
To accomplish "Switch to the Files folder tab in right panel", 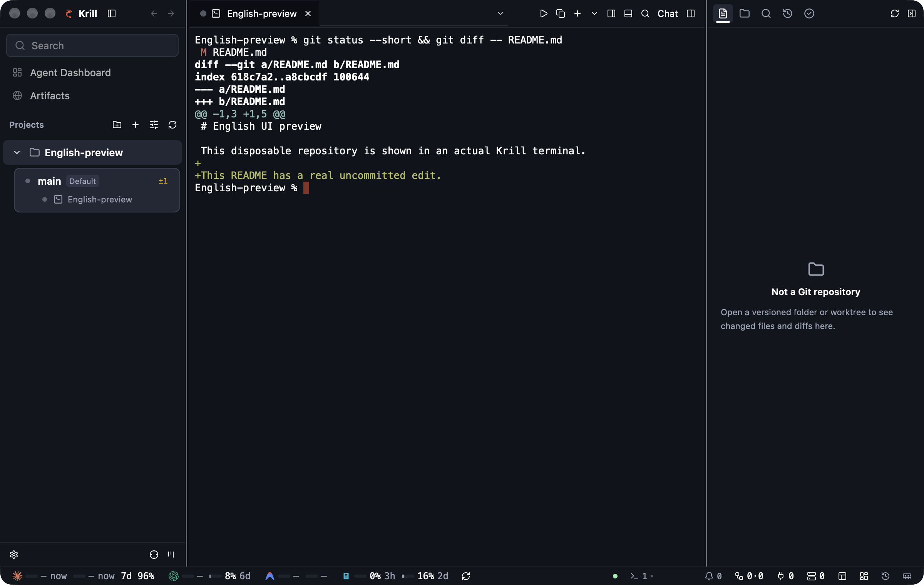I will 745,13.
